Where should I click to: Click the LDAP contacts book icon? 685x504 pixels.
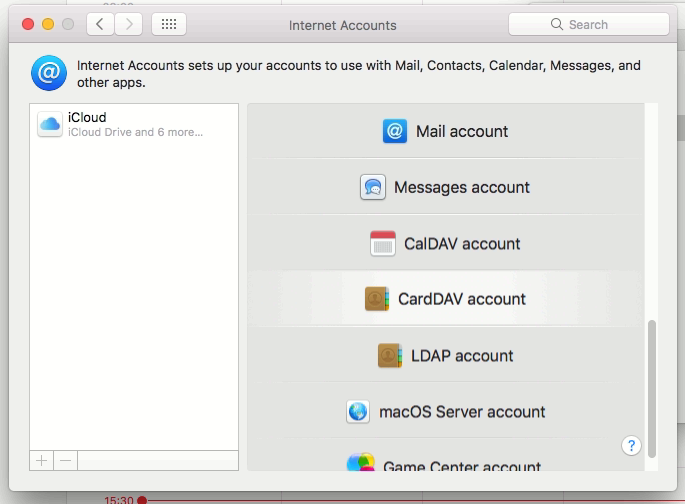pos(390,356)
